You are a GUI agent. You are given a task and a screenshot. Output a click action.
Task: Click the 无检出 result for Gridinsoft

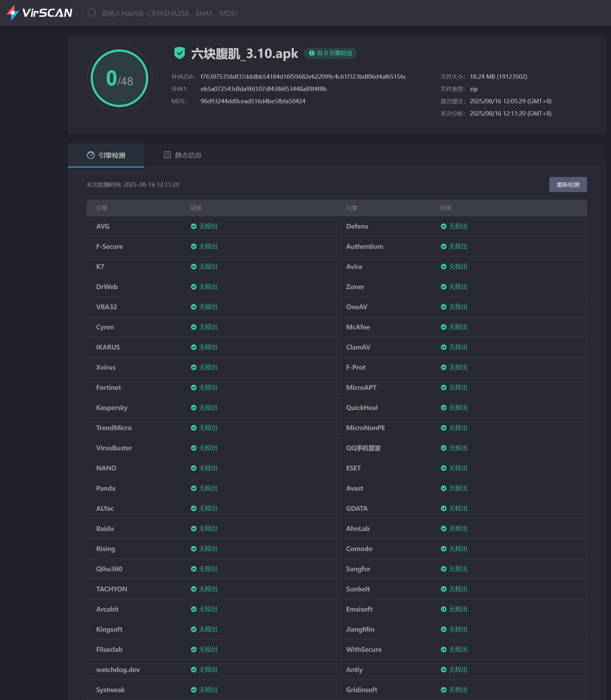tap(458, 689)
